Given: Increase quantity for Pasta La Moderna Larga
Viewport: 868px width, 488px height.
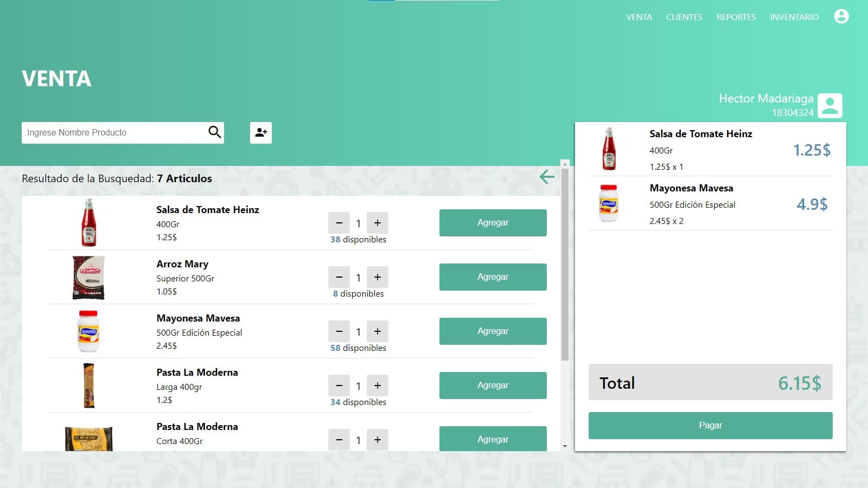Looking at the screenshot, I should pyautogui.click(x=378, y=386).
